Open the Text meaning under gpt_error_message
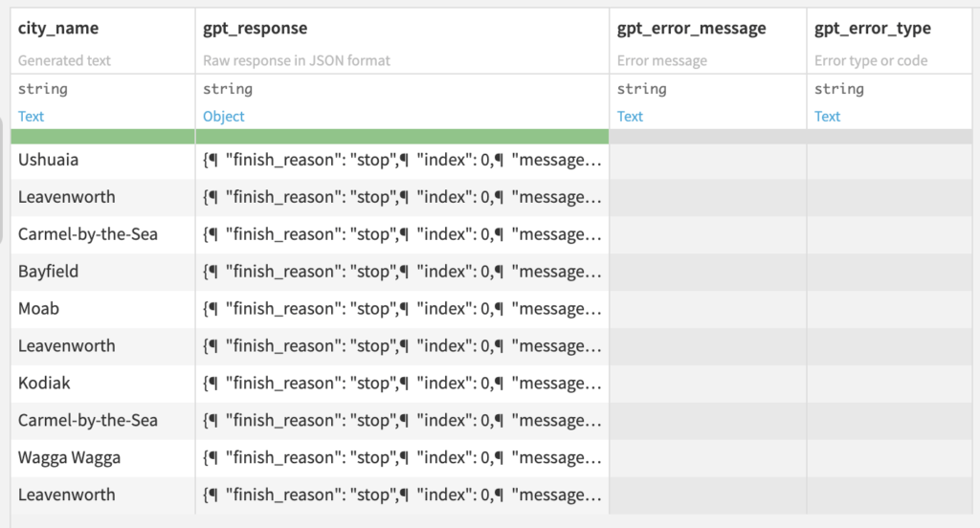The image size is (980, 528). click(631, 117)
